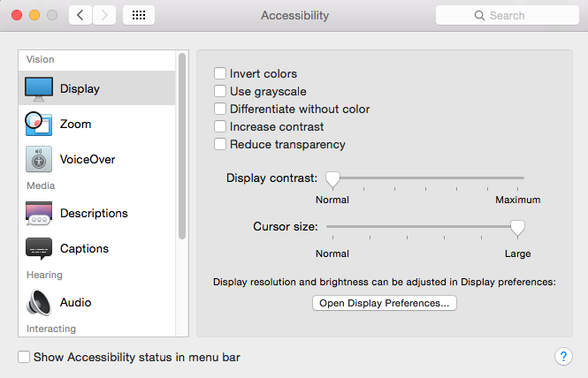Image resolution: width=588 pixels, height=378 pixels.
Task: Select the Captions icon
Action: coord(39,248)
